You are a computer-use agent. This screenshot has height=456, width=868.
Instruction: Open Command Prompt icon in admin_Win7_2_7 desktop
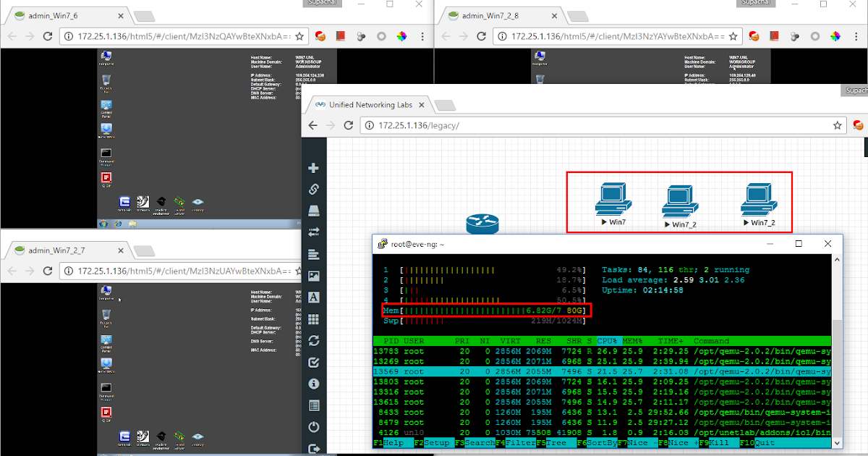106,391
